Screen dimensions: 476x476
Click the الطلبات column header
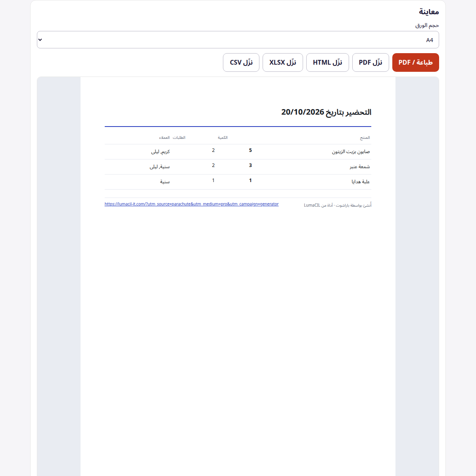click(x=179, y=138)
